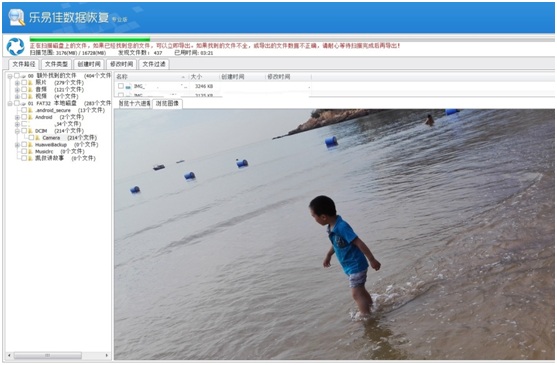Click the folder icon beside 音频
Image resolution: width=557 pixels, height=365 pixels.
tap(31, 89)
